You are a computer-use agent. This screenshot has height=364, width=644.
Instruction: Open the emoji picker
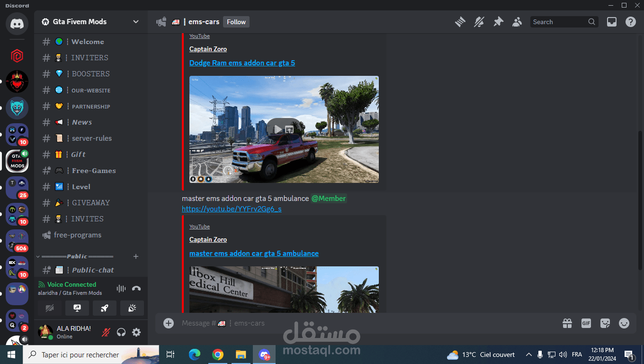[x=624, y=323]
